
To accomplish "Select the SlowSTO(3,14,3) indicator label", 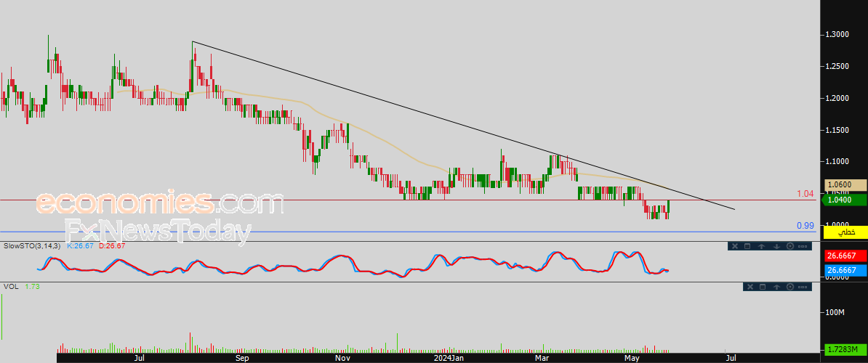I will 31,245.
